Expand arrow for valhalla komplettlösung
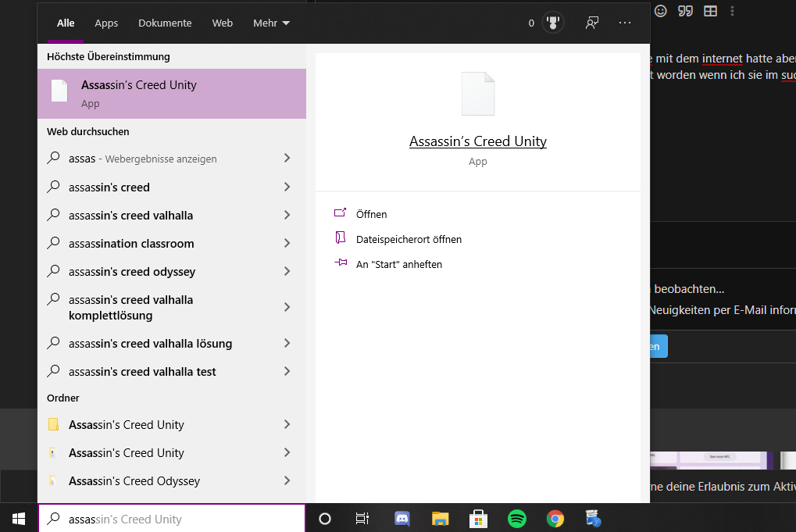Image resolution: width=796 pixels, height=532 pixels. click(287, 307)
